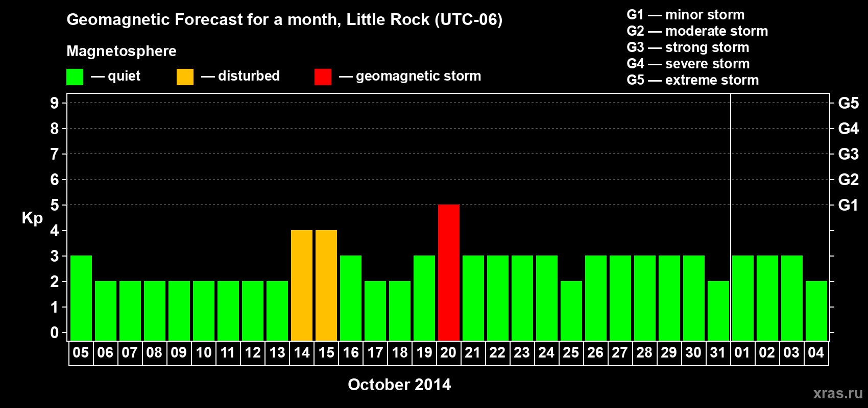Click the date label '31' on the axis
Viewport: 868px width, 408px height.
pyautogui.click(x=718, y=352)
